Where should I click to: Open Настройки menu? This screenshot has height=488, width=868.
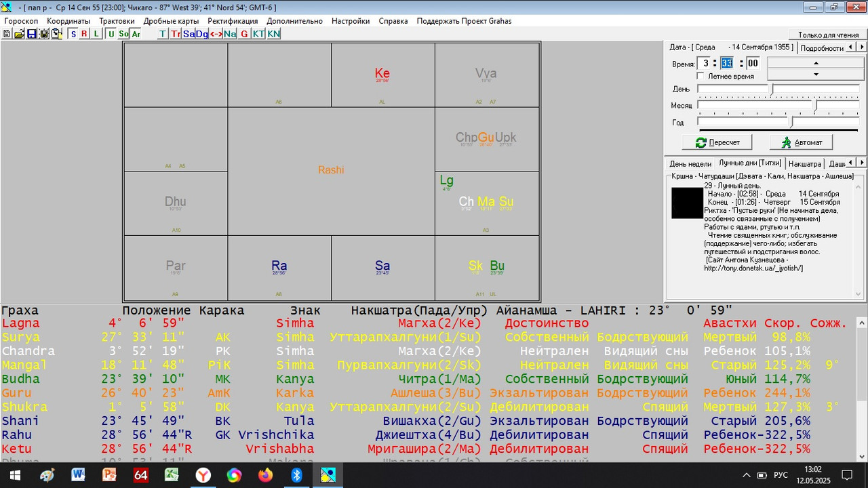(x=351, y=21)
